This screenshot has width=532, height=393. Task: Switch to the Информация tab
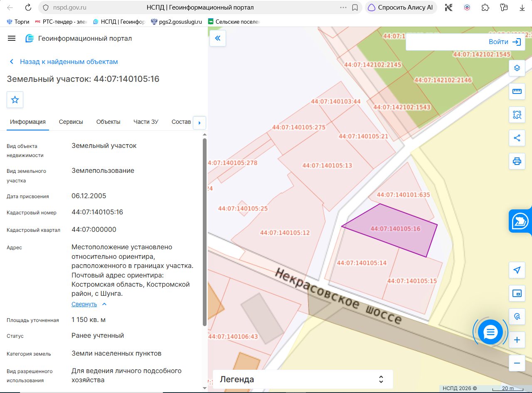(28, 122)
